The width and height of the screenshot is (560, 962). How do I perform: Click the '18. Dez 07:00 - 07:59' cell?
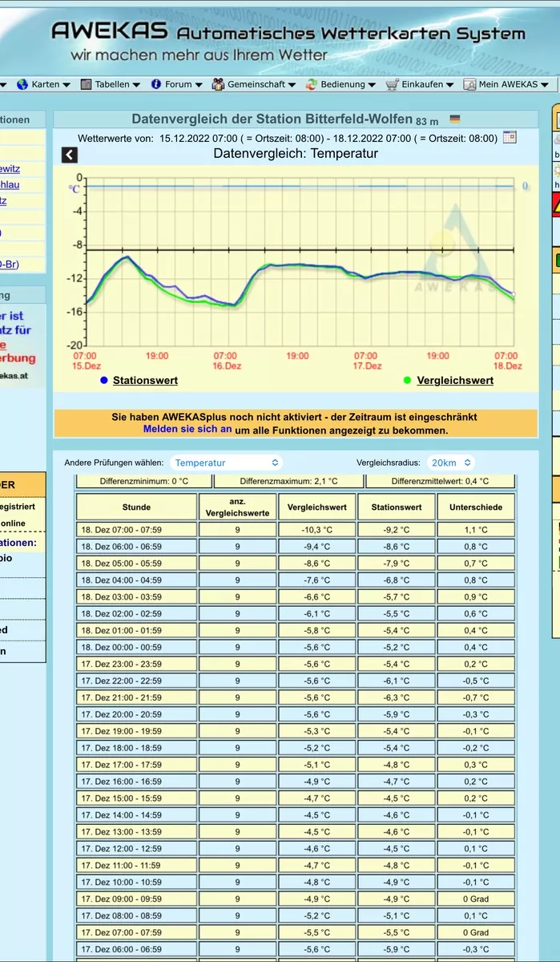(136, 530)
